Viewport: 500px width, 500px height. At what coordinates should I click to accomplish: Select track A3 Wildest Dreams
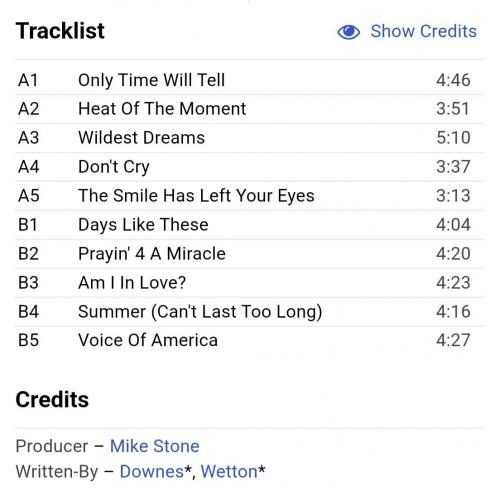click(250, 138)
